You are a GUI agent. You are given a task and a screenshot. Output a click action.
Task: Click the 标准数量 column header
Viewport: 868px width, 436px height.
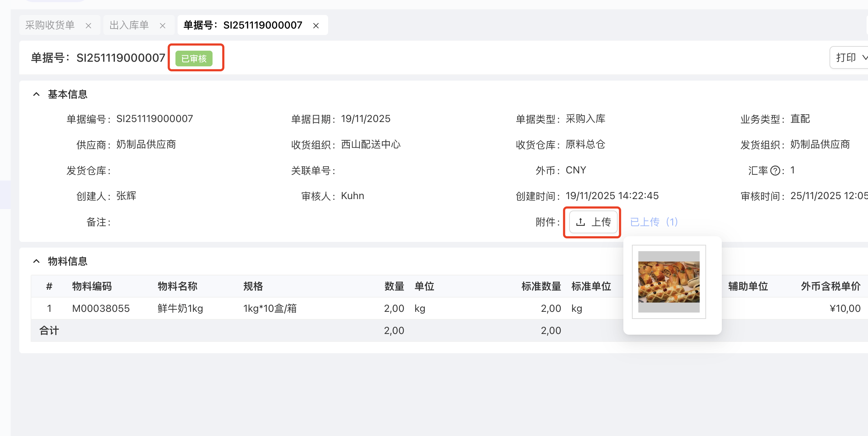[x=541, y=286]
